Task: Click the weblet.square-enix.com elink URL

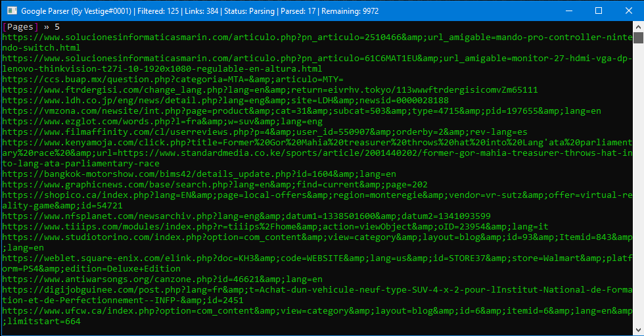Action: tap(317, 263)
